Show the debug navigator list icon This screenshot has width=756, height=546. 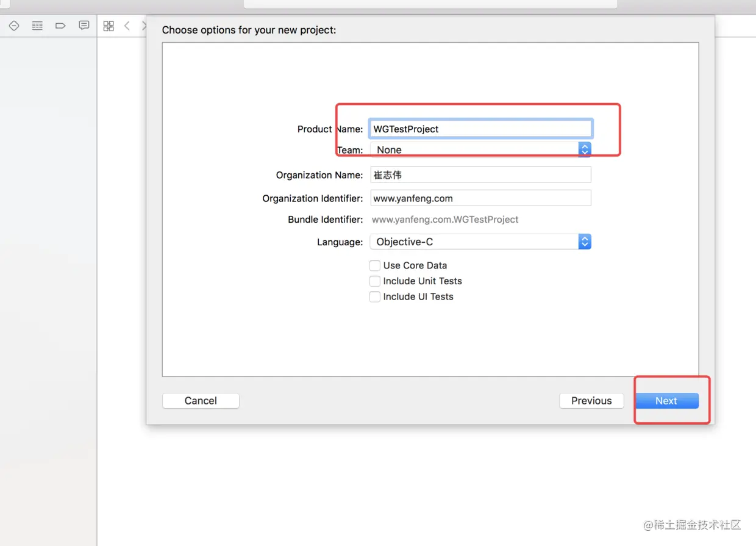click(x=37, y=26)
